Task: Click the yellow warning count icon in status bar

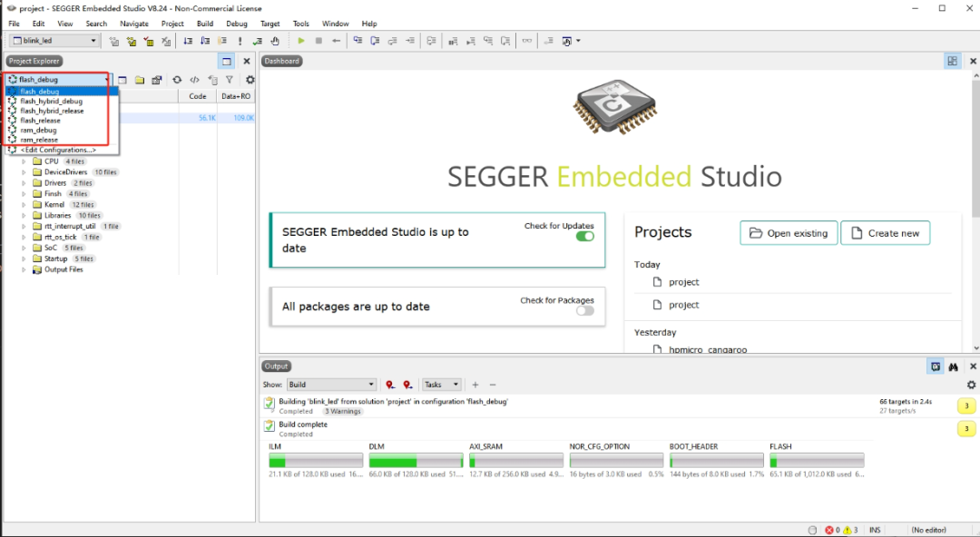Action: pos(848,530)
